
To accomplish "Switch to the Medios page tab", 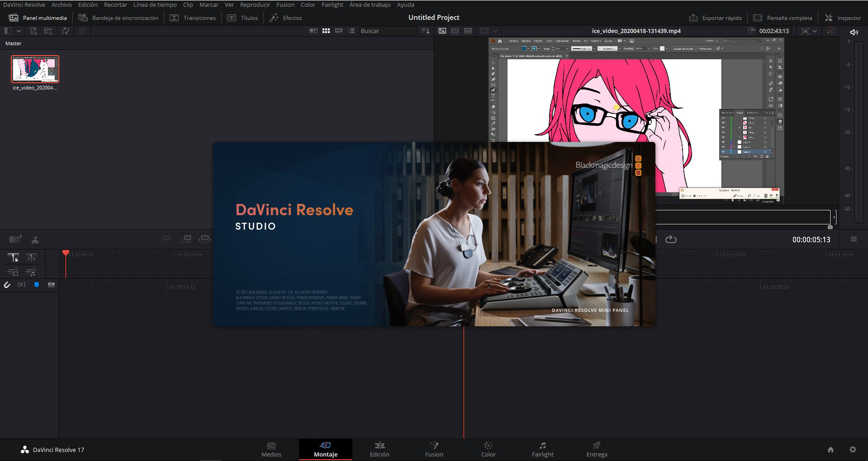I will [x=271, y=450].
